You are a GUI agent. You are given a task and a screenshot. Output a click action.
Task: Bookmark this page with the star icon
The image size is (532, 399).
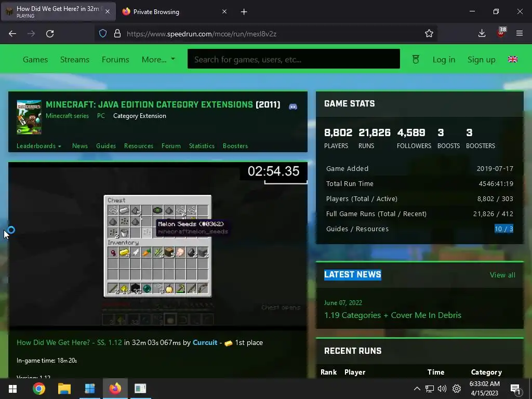[429, 33]
